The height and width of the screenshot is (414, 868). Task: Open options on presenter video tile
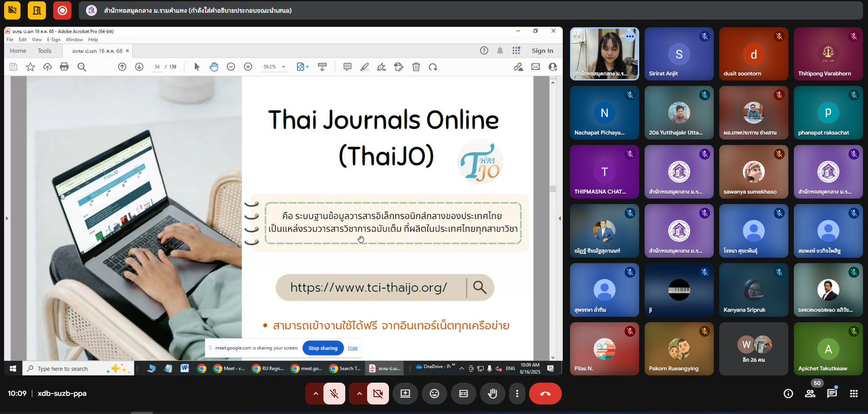pyautogui.click(x=630, y=36)
